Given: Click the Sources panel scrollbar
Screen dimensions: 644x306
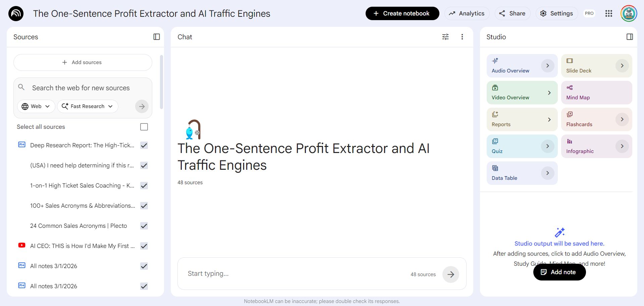Looking at the screenshot, I should point(161,82).
